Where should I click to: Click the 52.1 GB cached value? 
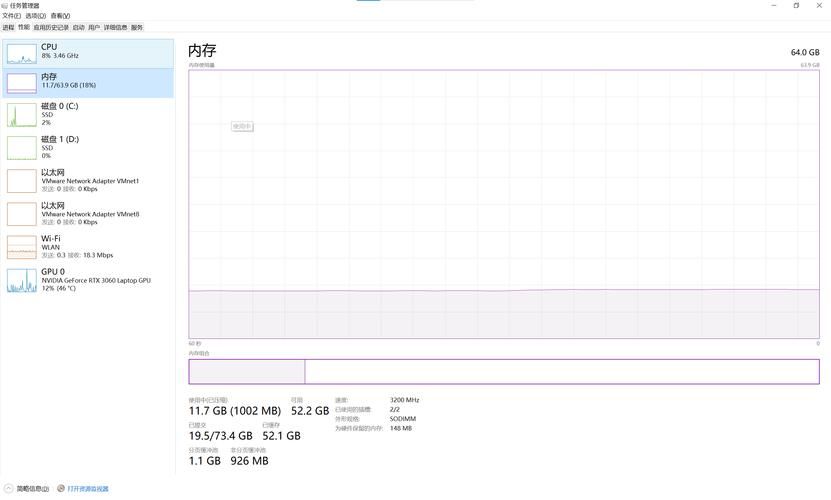(x=281, y=436)
